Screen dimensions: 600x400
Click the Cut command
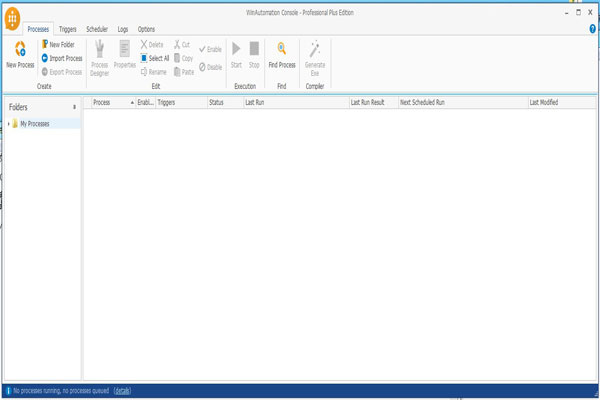(182, 44)
